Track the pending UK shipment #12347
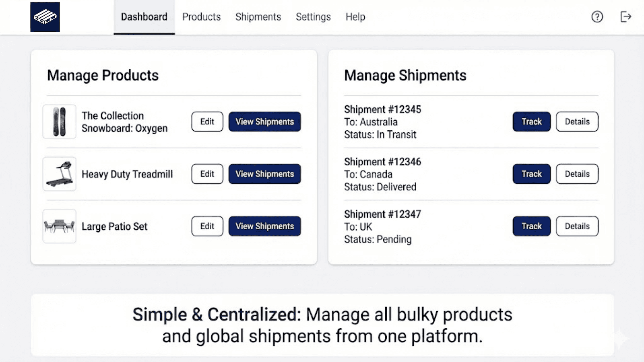Screen dimensions: 644x362 [531, 226]
